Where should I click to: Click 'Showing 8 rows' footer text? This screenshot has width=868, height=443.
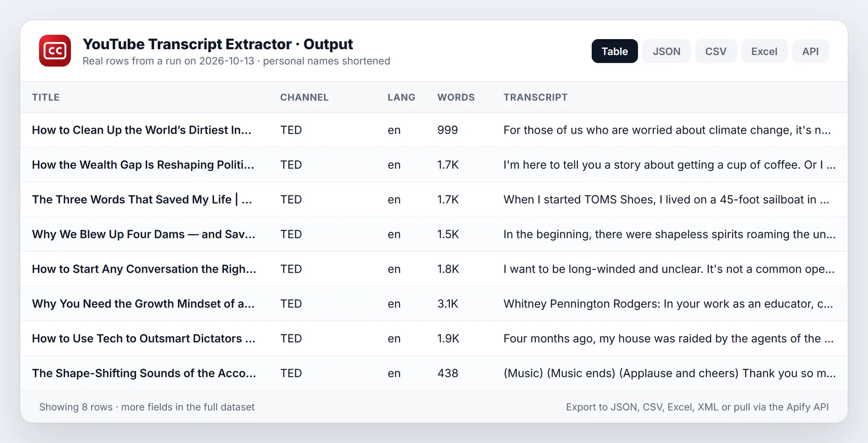[x=76, y=407]
